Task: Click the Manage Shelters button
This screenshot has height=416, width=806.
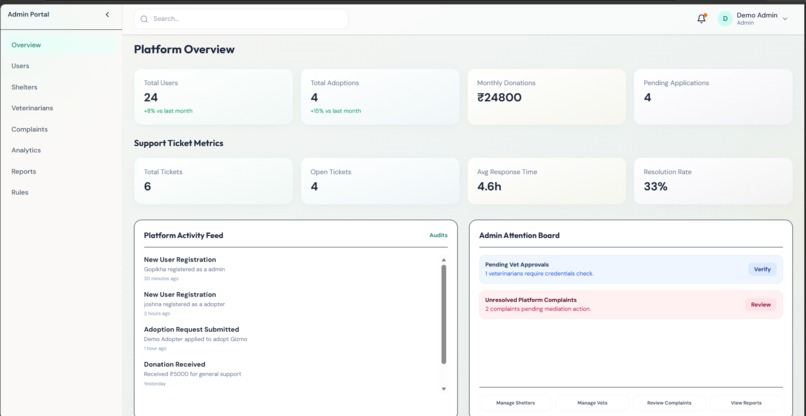Action: tap(515, 403)
